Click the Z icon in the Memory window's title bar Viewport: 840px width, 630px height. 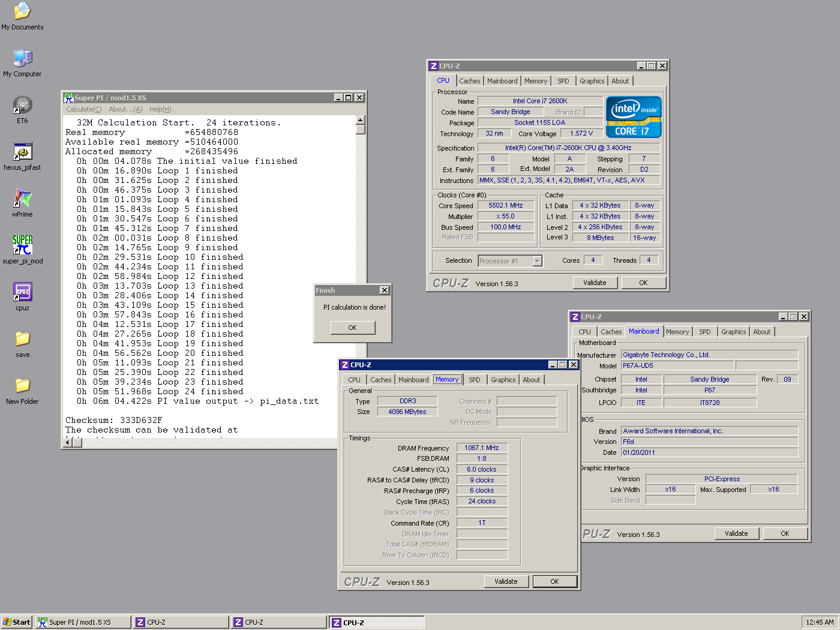pos(344,365)
